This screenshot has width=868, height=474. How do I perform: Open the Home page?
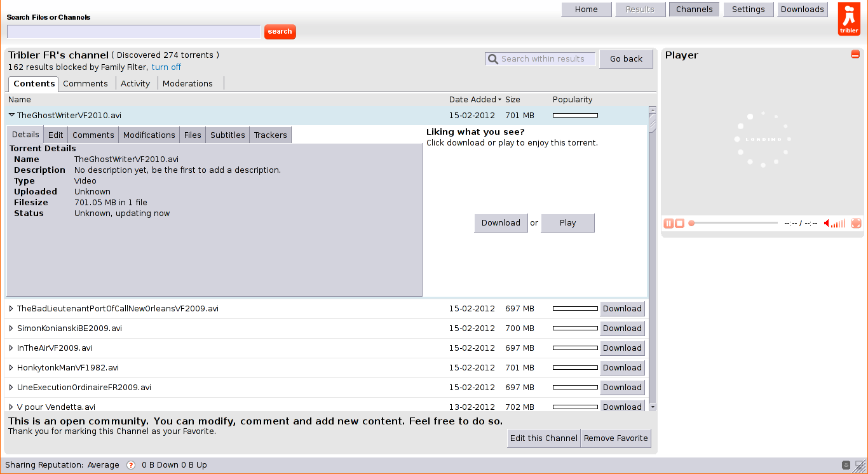[587, 10]
